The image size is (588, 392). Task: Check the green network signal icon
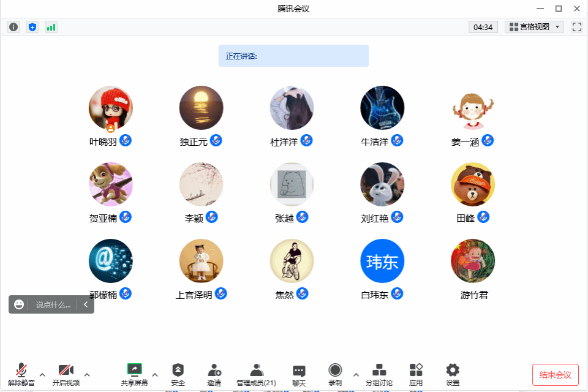point(51,27)
